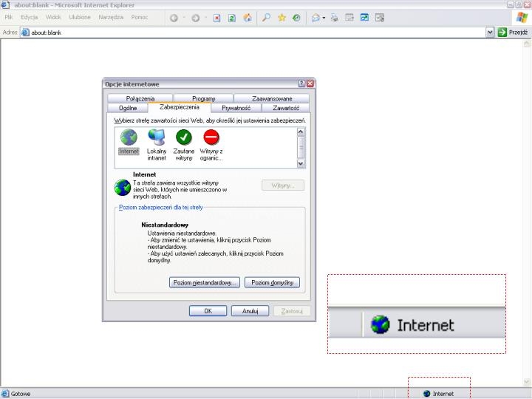Open the Narzędzia menu
The image size is (532, 399).
pyautogui.click(x=111, y=17)
